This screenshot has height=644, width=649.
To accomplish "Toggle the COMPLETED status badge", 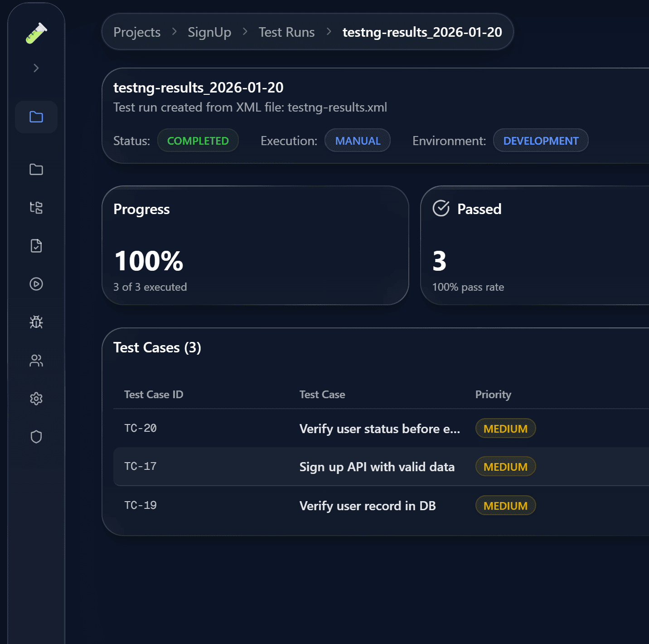I will [x=198, y=141].
